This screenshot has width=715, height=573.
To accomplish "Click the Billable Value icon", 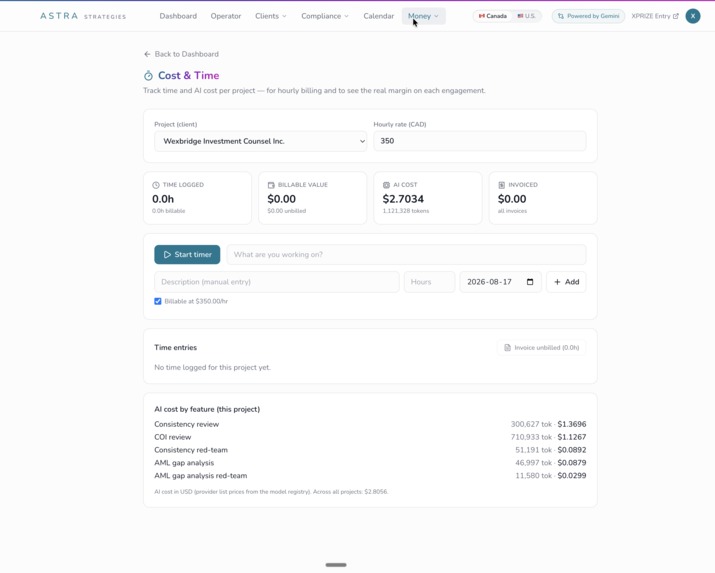I will (x=271, y=185).
